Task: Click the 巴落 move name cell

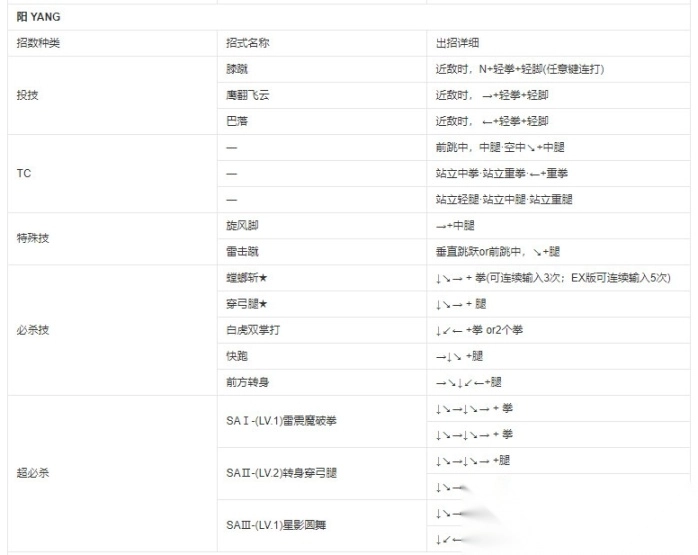Action: [x=236, y=122]
